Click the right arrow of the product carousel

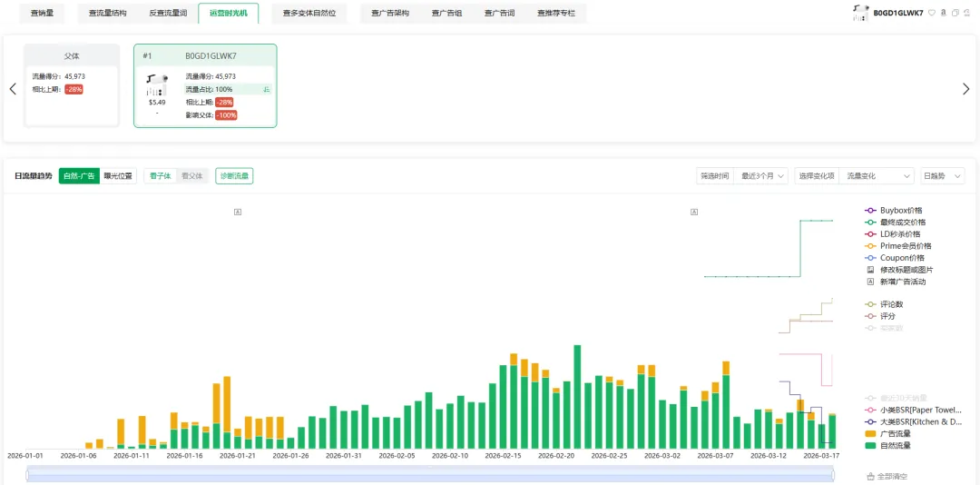[965, 89]
